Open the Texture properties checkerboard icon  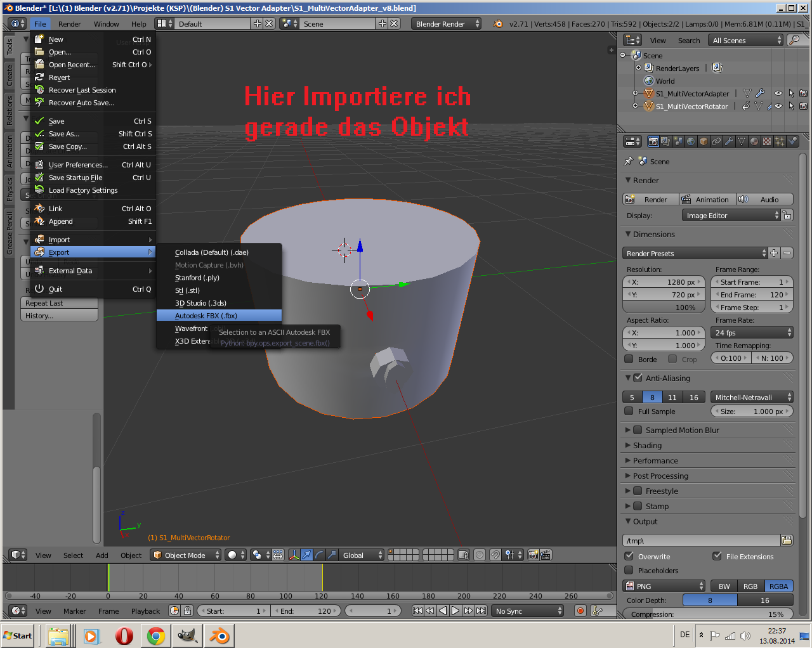[x=767, y=141]
